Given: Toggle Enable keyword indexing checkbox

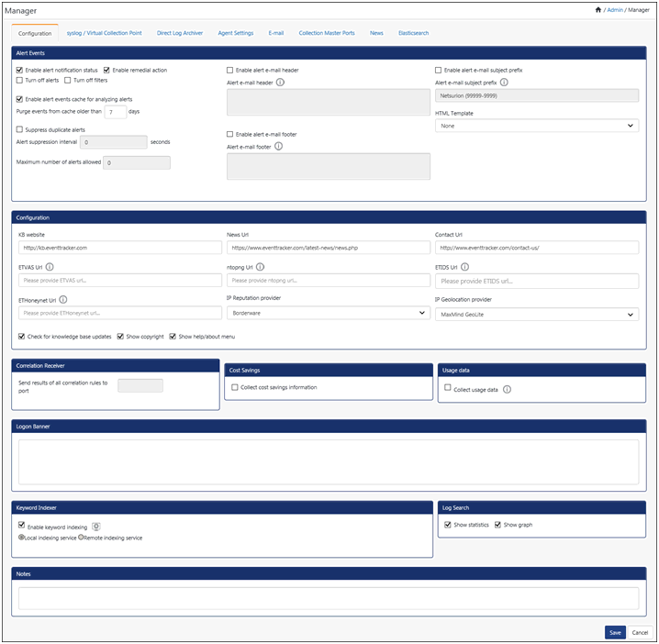Looking at the screenshot, I should pos(21,525).
